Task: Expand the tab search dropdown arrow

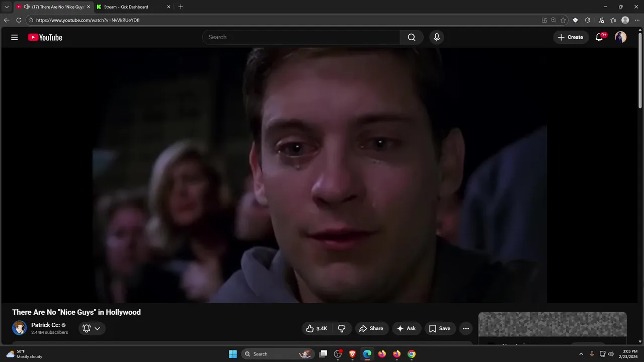Action: tap(7, 7)
